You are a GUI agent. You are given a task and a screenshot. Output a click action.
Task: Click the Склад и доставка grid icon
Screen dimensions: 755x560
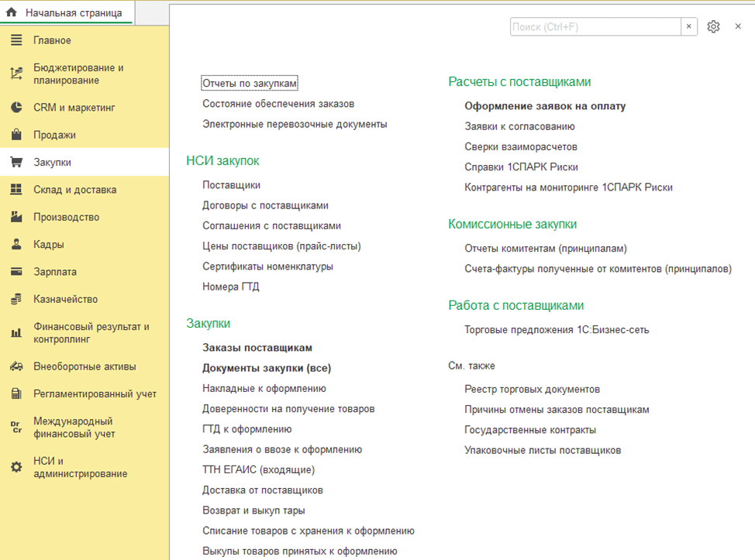coord(16,190)
